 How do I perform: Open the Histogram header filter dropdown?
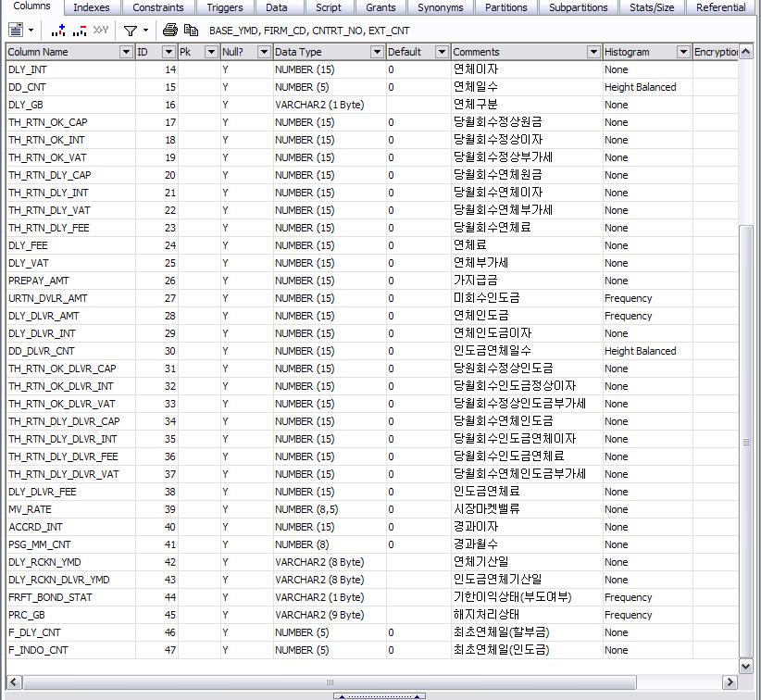[x=683, y=52]
